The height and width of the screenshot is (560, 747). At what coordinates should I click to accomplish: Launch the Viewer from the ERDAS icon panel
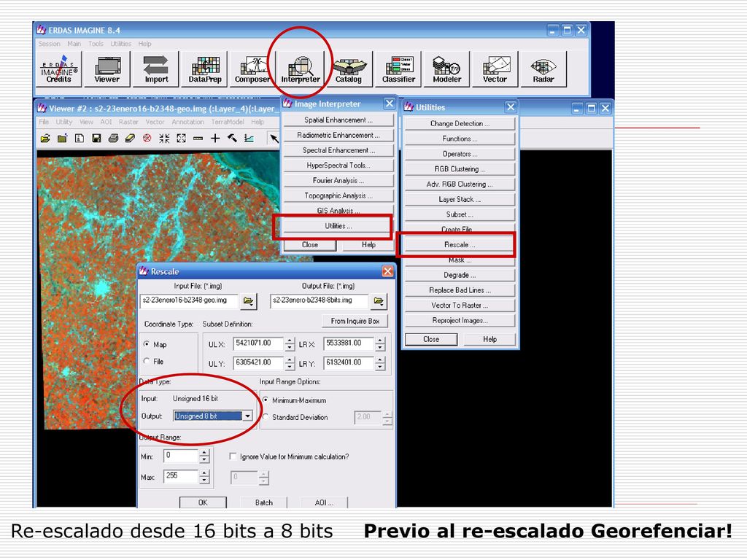pyautogui.click(x=107, y=69)
